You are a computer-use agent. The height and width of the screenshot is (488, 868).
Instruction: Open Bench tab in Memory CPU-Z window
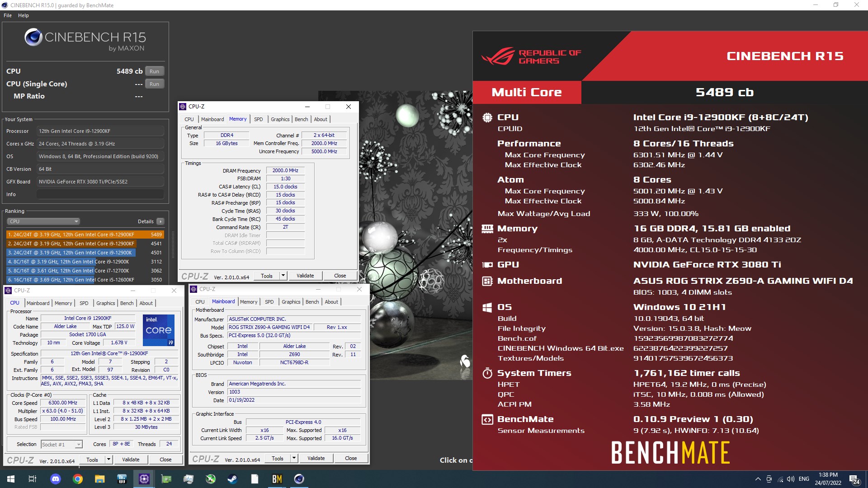coord(301,119)
